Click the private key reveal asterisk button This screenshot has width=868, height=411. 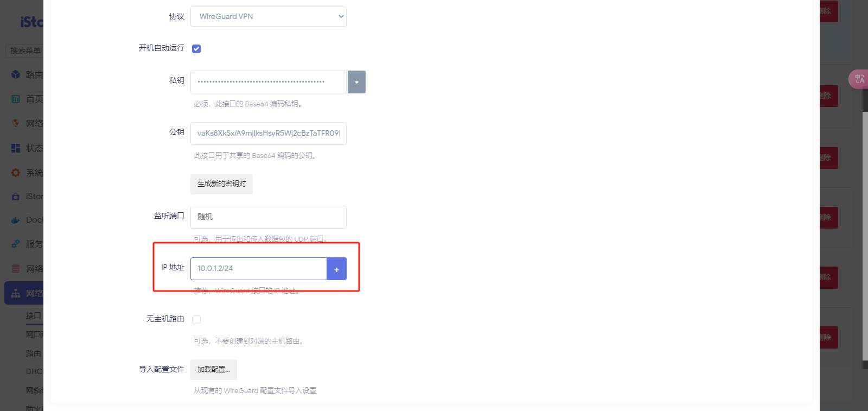tap(356, 82)
